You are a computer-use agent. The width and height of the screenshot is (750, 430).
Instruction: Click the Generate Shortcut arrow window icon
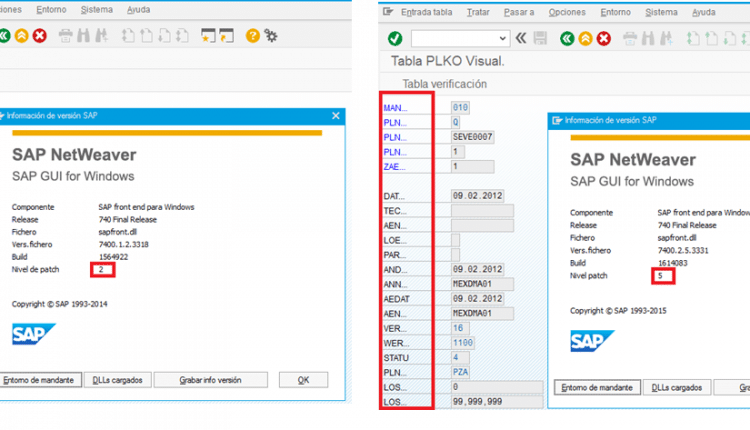pyautogui.click(x=226, y=35)
